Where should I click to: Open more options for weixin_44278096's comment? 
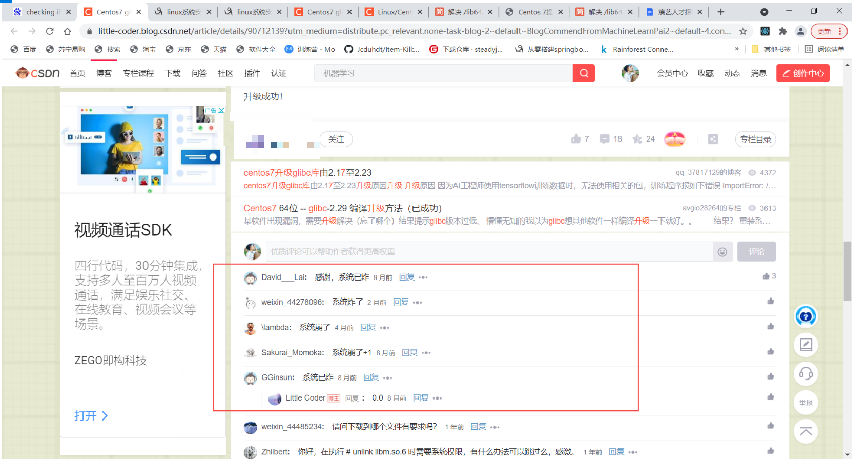tap(417, 303)
